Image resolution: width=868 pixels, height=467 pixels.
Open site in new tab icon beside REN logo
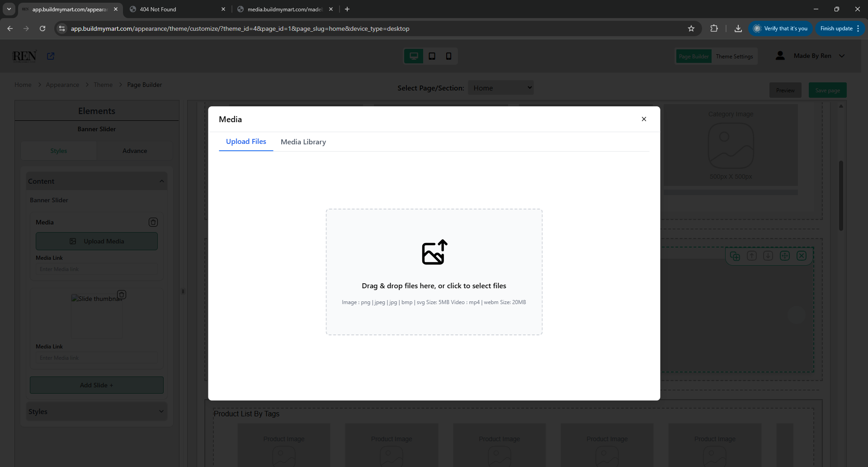[51, 56]
